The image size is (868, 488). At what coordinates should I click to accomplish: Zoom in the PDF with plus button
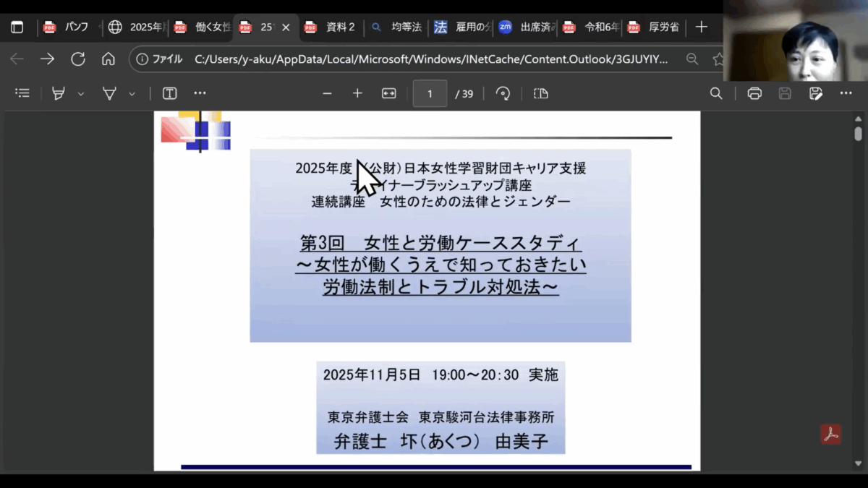(x=357, y=93)
